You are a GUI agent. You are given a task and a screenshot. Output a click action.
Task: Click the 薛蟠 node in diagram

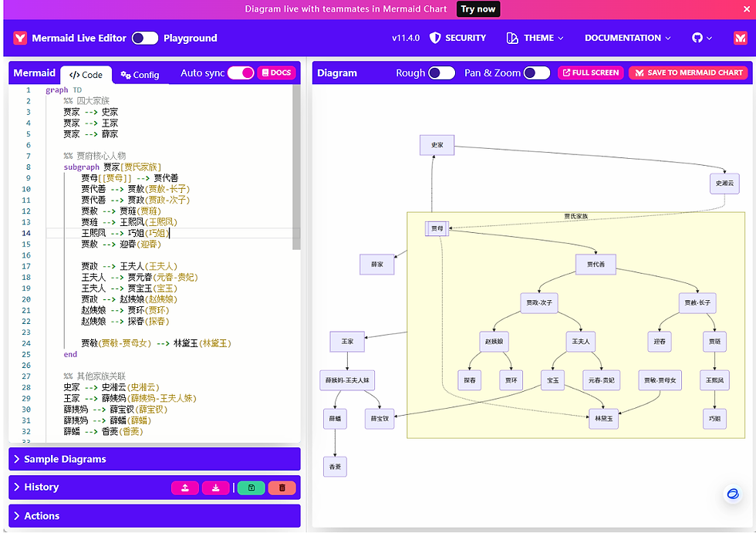335,419
